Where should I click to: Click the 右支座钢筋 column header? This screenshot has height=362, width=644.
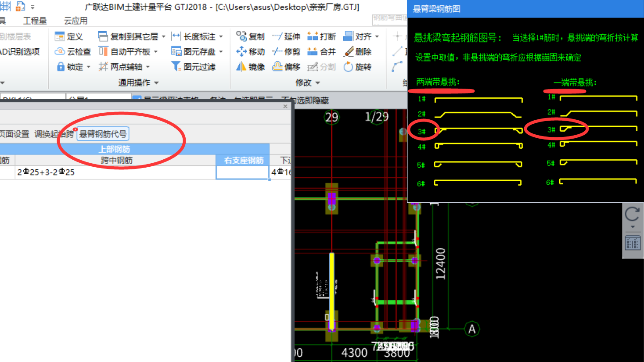pyautogui.click(x=242, y=160)
